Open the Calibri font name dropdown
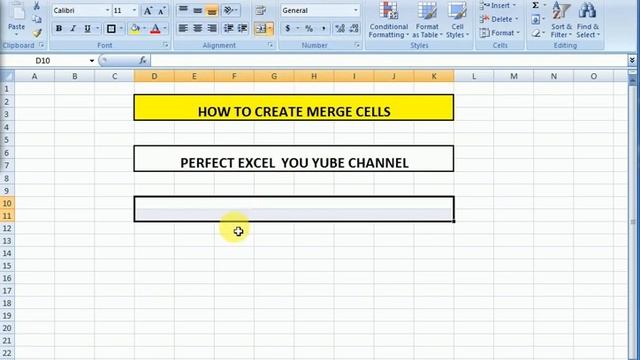The image size is (640, 360). [x=107, y=11]
